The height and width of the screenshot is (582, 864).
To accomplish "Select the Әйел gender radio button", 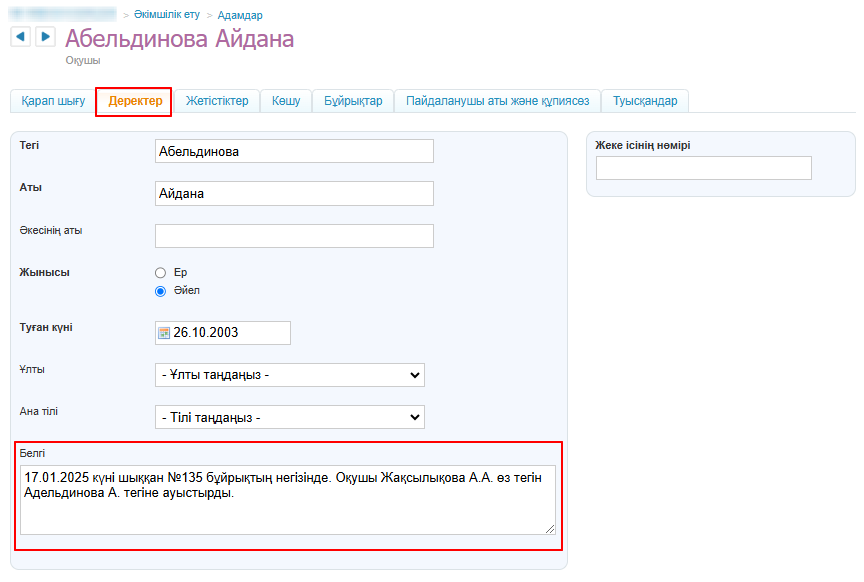I will click(160, 291).
